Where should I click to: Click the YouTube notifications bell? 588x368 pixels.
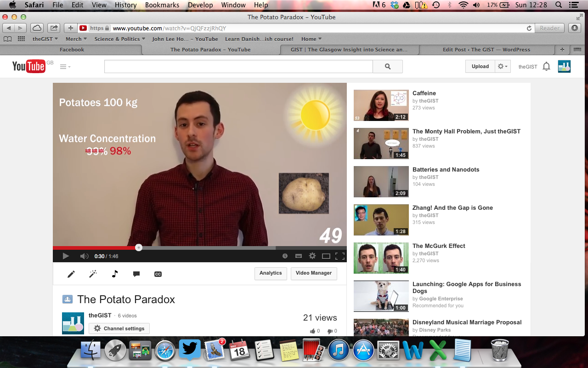(546, 67)
